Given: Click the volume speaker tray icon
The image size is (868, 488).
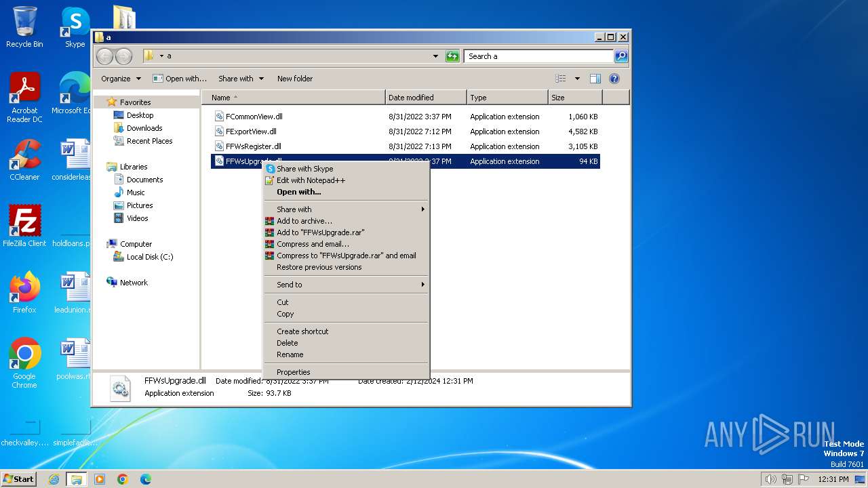Looking at the screenshot, I should (x=770, y=479).
